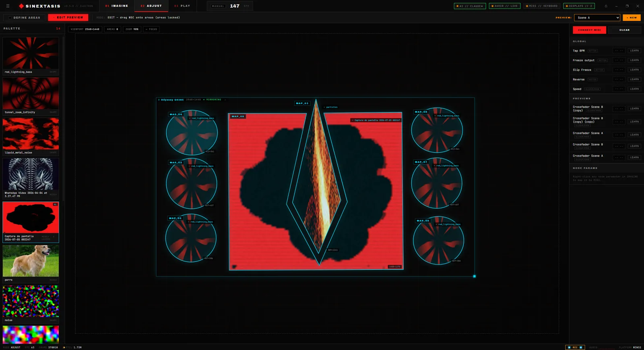644x350 pixels.
Task: Open the Preview scene dropdown
Action: pos(597,18)
